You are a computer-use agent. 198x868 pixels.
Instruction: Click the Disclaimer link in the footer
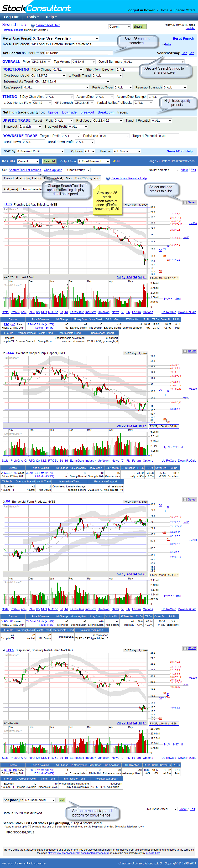click(38, 863)
